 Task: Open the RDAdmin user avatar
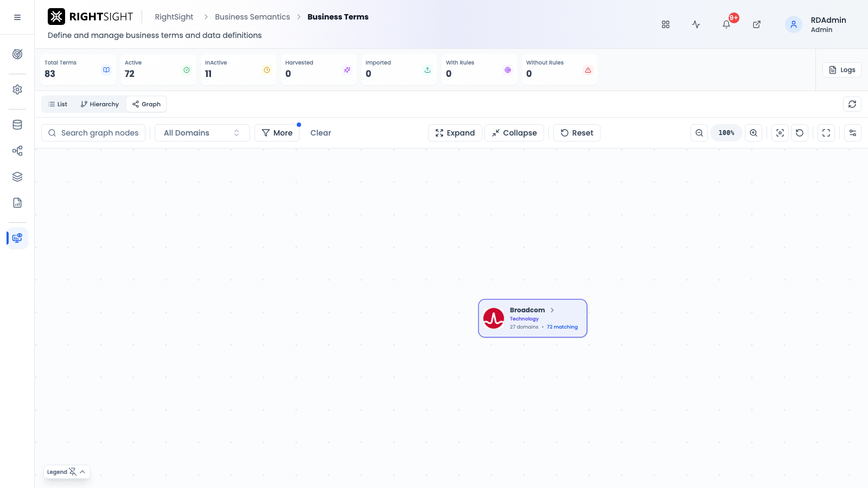794,24
